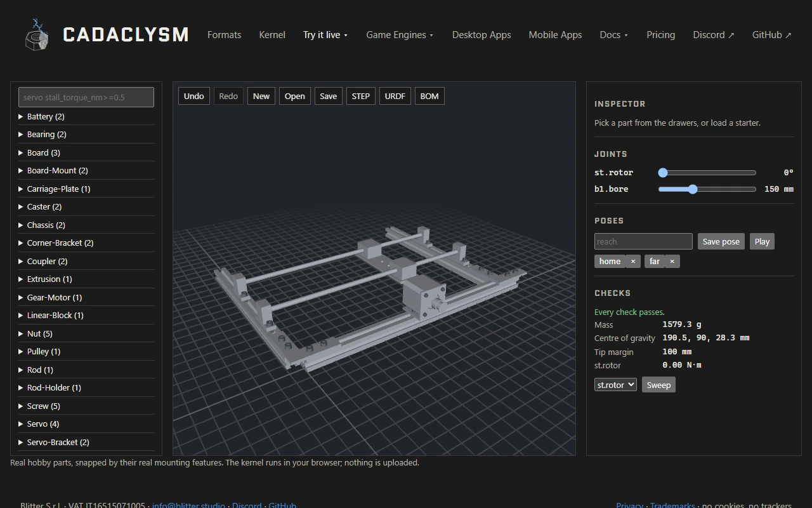
Task: Focus the parts search field
Action: coord(86,97)
